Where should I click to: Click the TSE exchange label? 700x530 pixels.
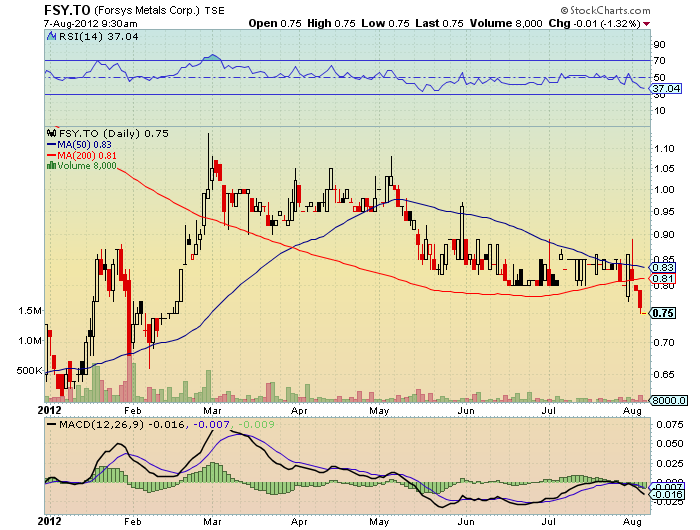pyautogui.click(x=214, y=11)
